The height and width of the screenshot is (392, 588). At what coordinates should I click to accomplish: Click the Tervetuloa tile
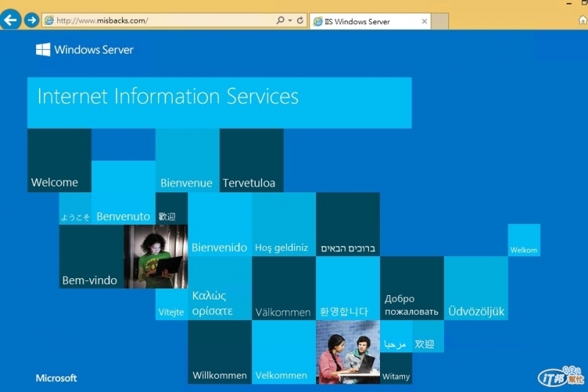point(251,160)
